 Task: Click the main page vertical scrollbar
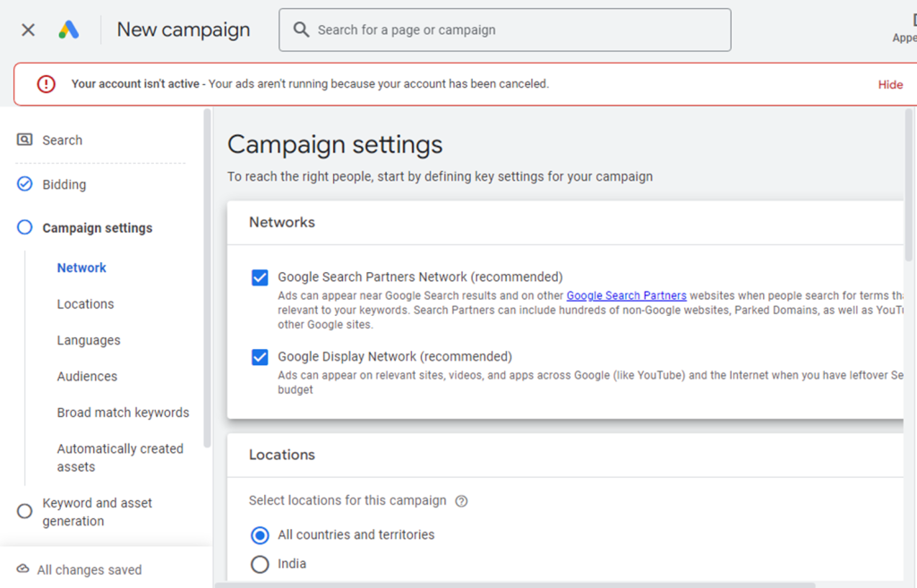tap(909, 184)
